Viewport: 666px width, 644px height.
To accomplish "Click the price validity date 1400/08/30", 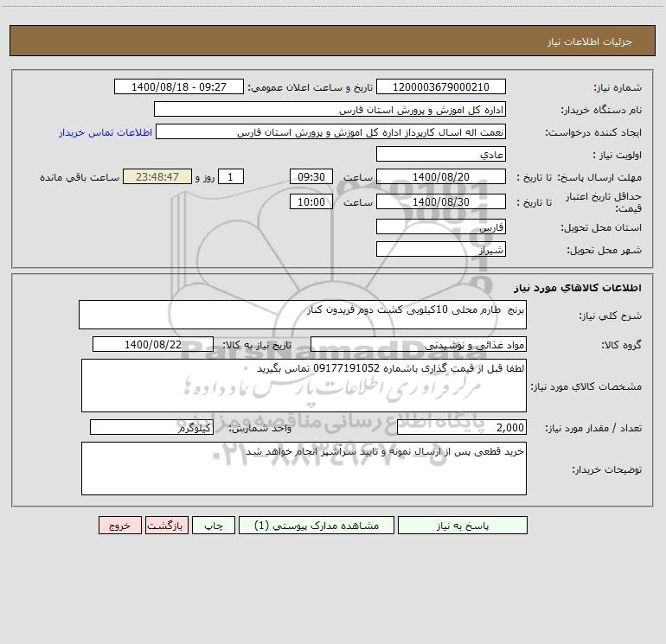I will coord(441,201).
